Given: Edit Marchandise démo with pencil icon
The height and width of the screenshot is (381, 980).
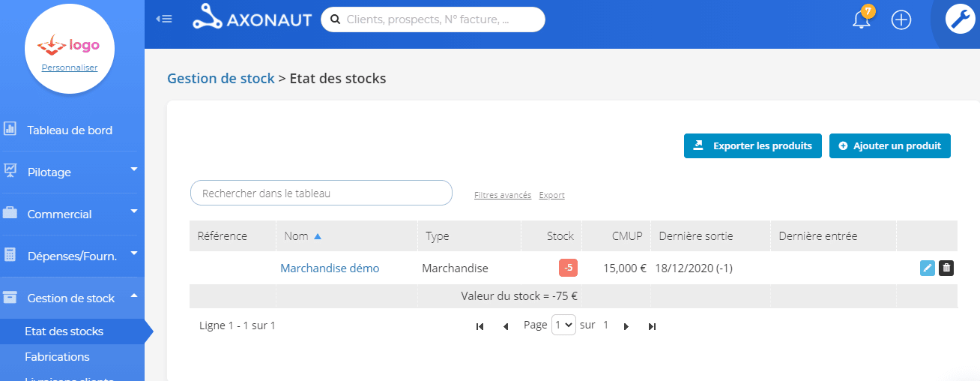Looking at the screenshot, I should pos(928,268).
